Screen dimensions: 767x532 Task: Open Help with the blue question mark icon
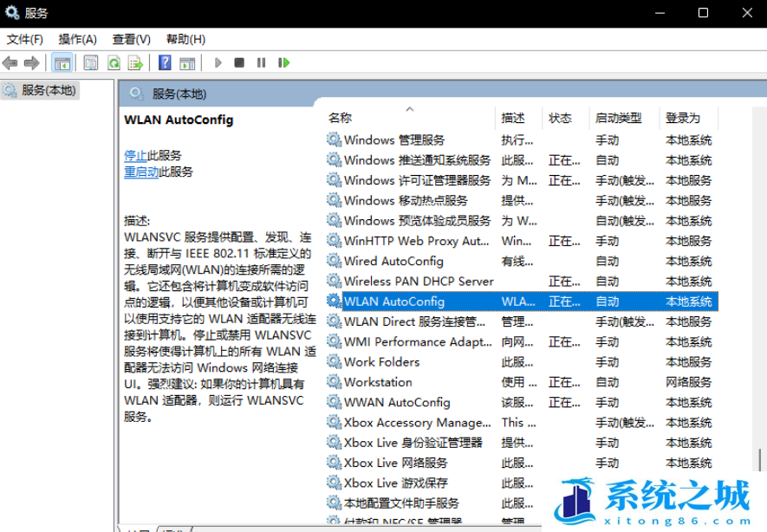point(165,63)
